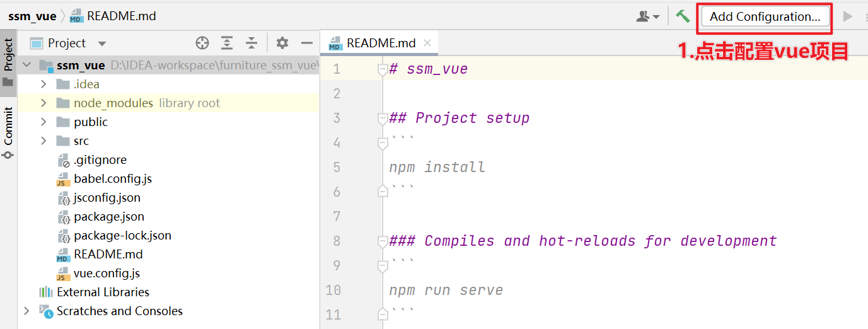Open the Project panel settings gear
Image resolution: width=868 pixels, height=329 pixels.
point(282,43)
